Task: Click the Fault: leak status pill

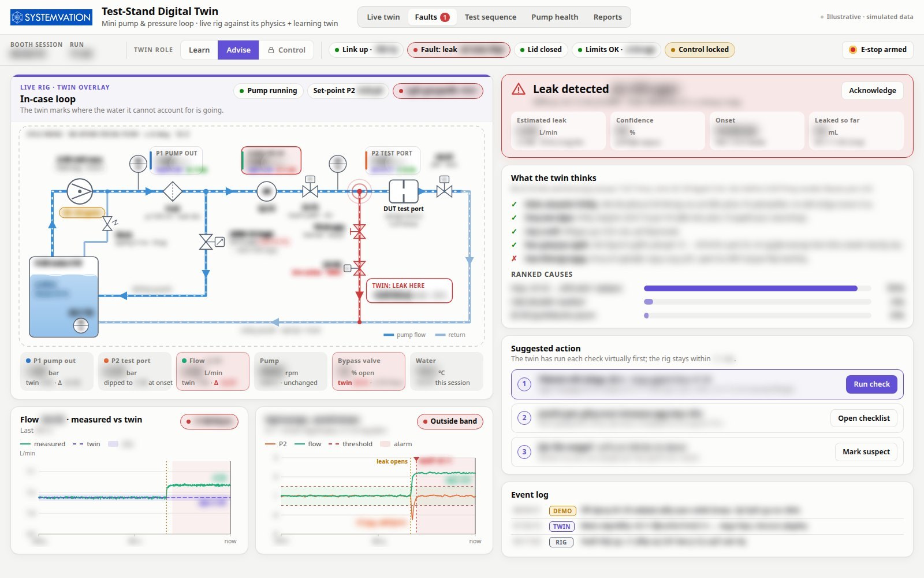Action: pos(459,50)
